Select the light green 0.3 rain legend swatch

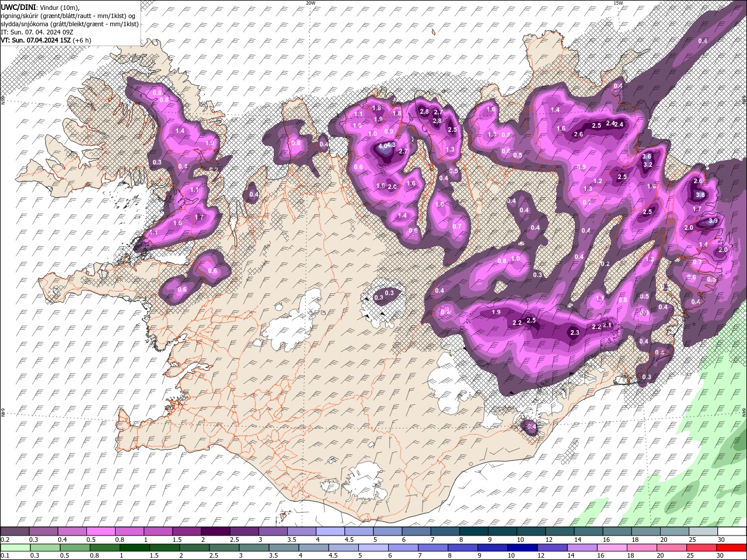(45, 548)
